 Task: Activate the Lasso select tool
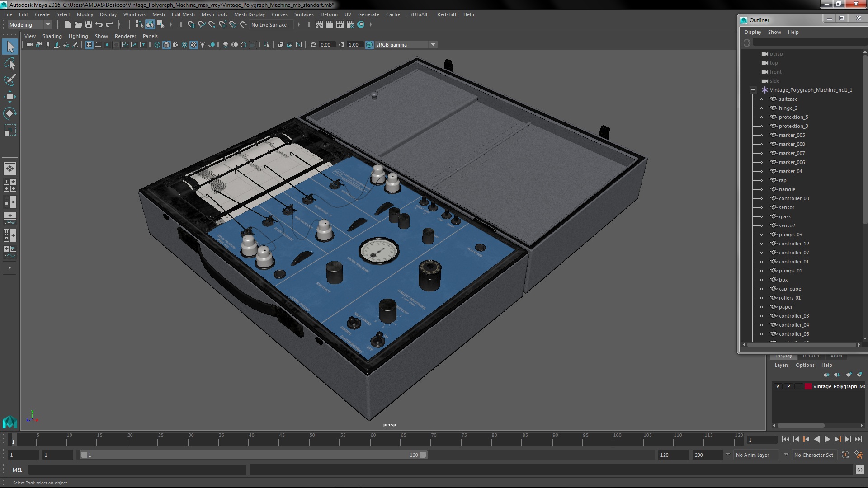(9, 63)
